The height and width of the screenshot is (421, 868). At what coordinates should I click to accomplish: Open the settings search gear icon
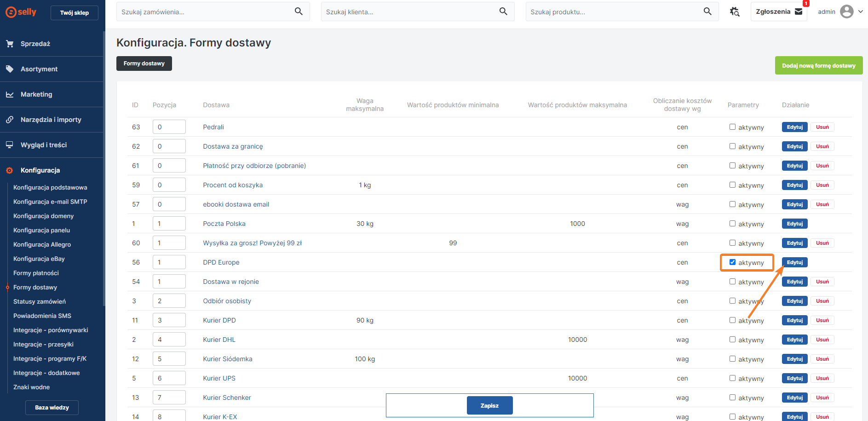(x=735, y=12)
